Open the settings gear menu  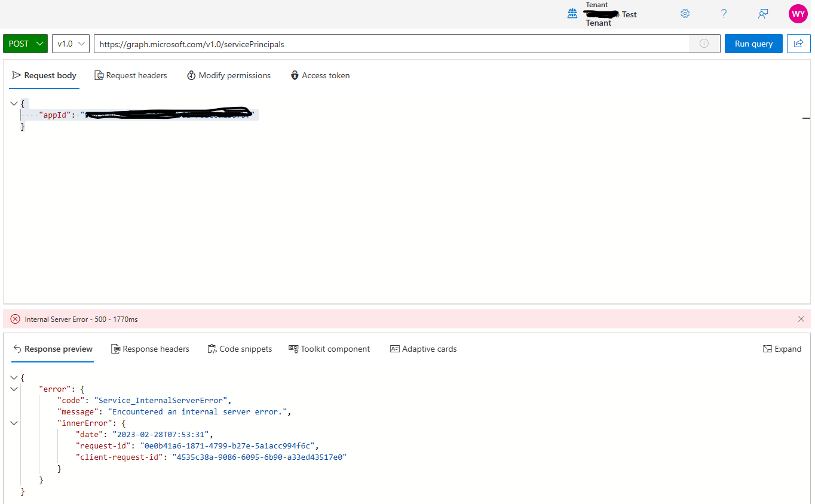pyautogui.click(x=685, y=13)
